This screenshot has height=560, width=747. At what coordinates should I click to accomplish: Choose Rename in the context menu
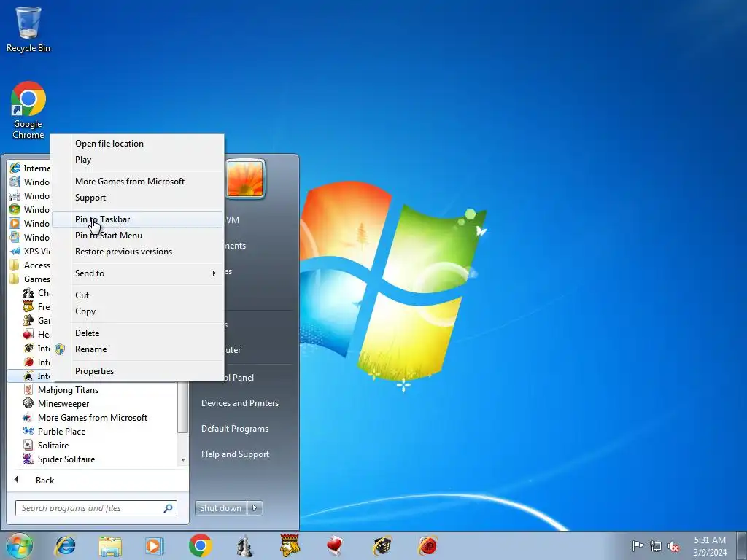[137, 349]
